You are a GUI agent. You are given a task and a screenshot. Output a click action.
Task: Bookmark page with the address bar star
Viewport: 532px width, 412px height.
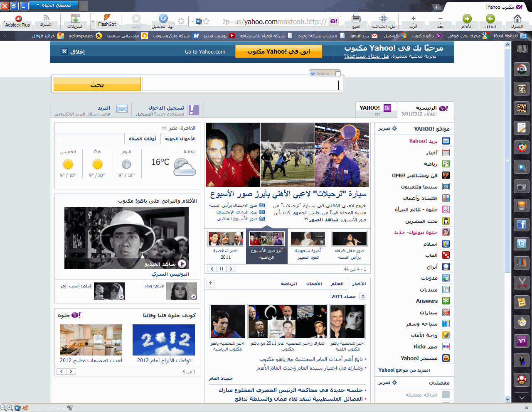(206, 21)
